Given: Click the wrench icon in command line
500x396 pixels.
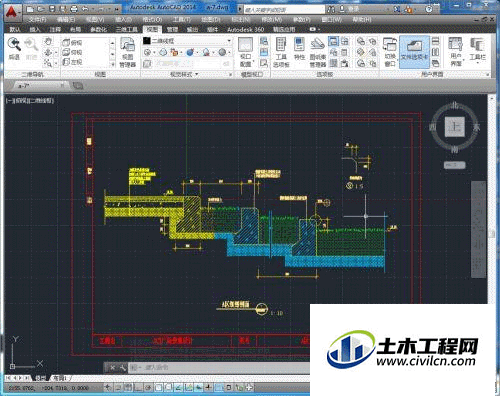Looking at the screenshot, I should pos(122,368).
